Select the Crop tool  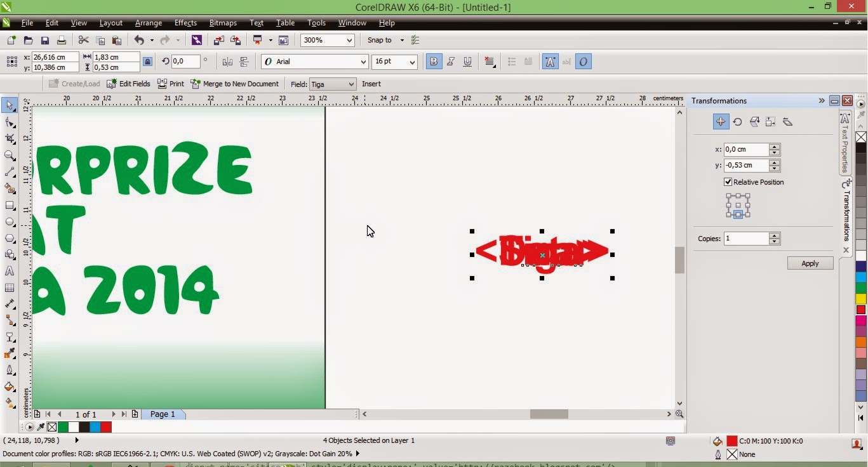[10, 138]
